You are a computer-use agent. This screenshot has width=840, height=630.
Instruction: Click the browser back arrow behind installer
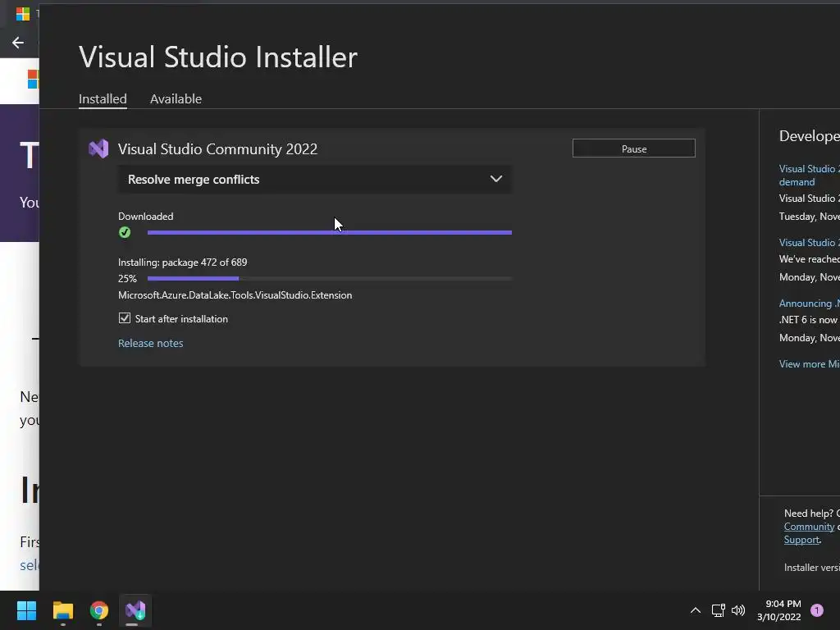[x=18, y=43]
